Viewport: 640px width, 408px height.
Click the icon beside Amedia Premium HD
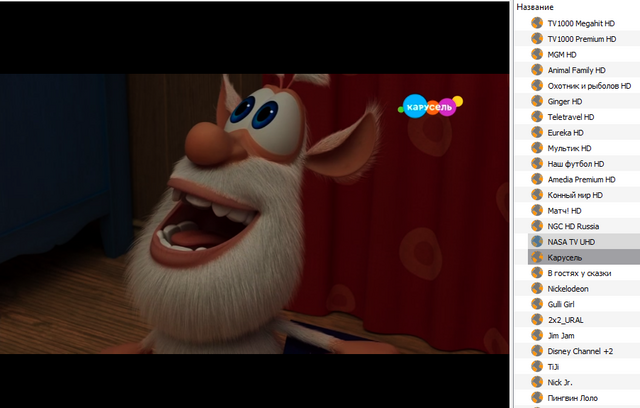click(x=537, y=179)
